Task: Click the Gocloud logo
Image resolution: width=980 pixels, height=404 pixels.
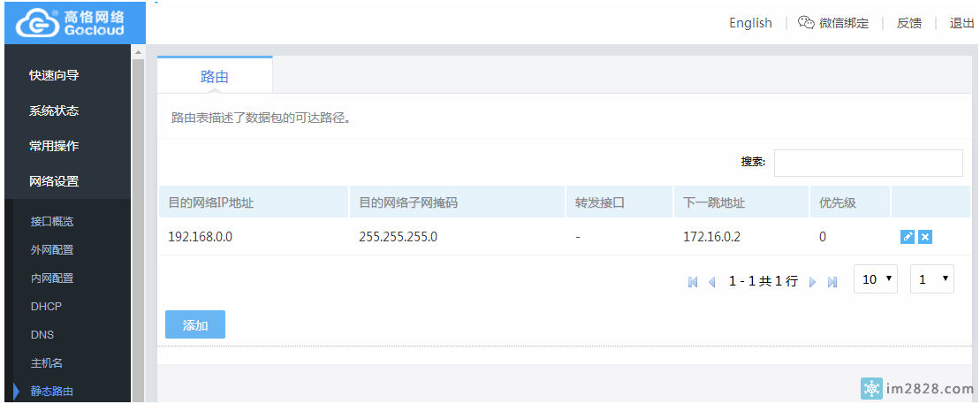Action: pyautogui.click(x=72, y=23)
